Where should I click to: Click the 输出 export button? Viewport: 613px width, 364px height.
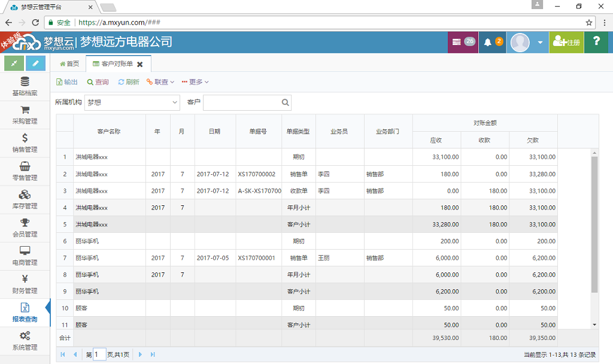pyautogui.click(x=67, y=81)
